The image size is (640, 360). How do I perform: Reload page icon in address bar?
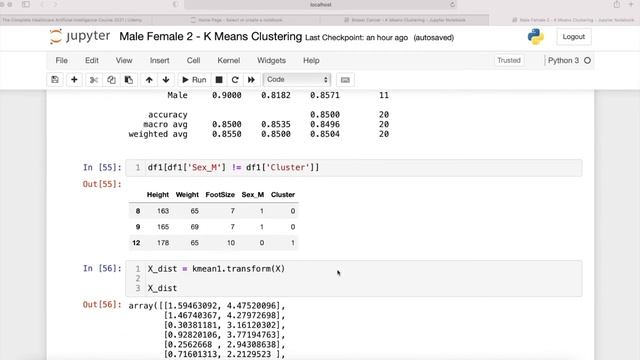point(452,4)
